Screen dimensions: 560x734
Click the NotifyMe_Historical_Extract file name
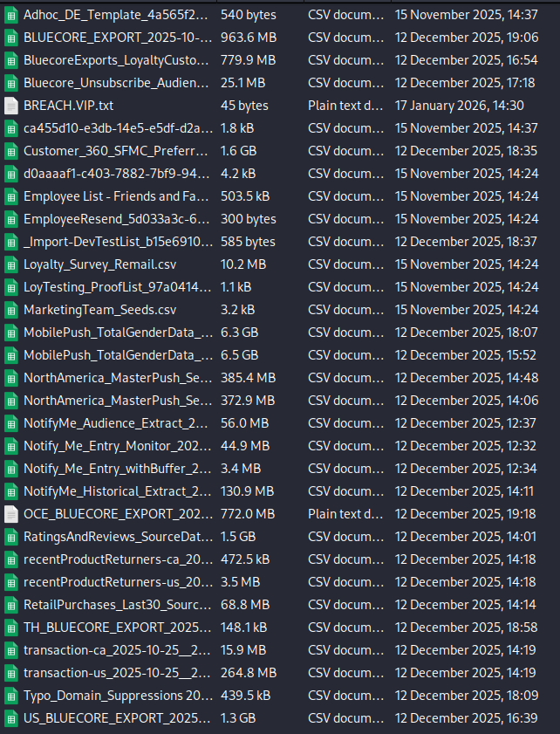click(x=117, y=491)
